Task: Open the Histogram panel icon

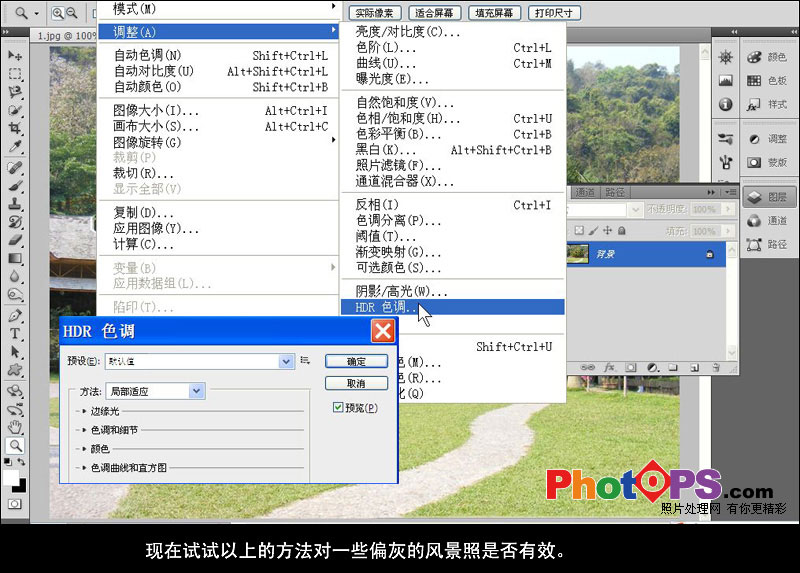Action: pos(726,81)
